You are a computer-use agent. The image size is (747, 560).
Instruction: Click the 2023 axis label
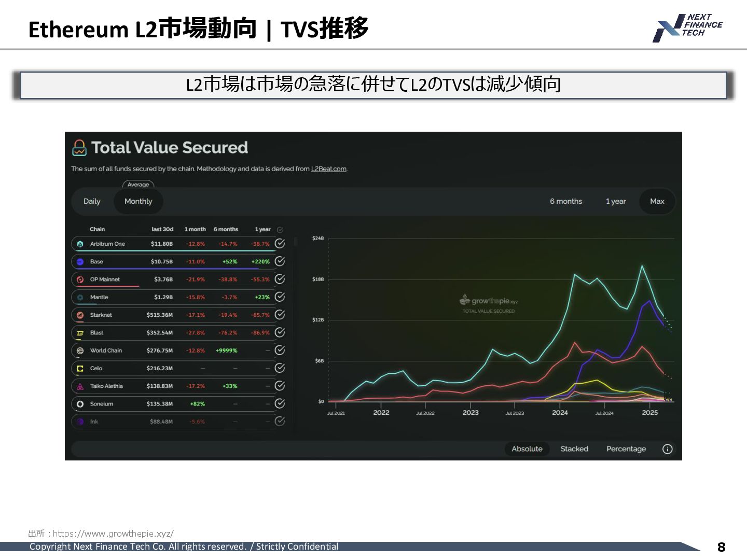(471, 413)
